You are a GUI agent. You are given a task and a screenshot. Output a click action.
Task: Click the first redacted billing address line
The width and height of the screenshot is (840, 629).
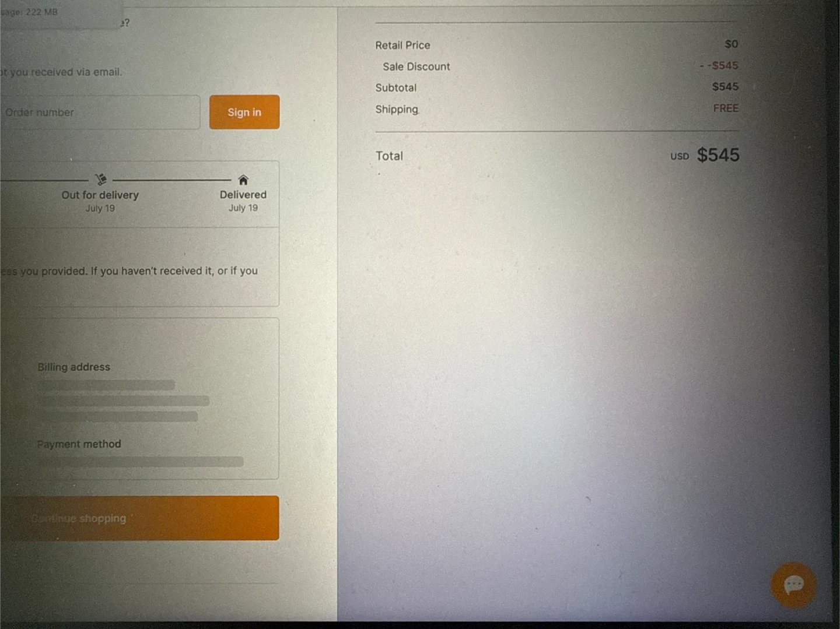(106, 385)
